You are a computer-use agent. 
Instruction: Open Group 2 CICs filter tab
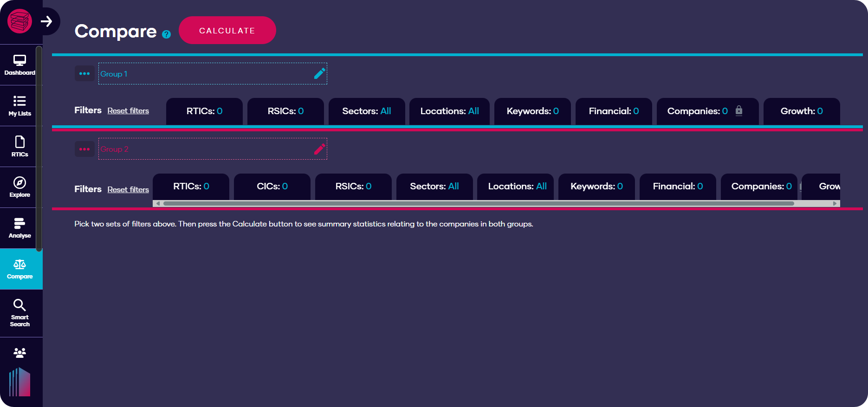pos(272,187)
